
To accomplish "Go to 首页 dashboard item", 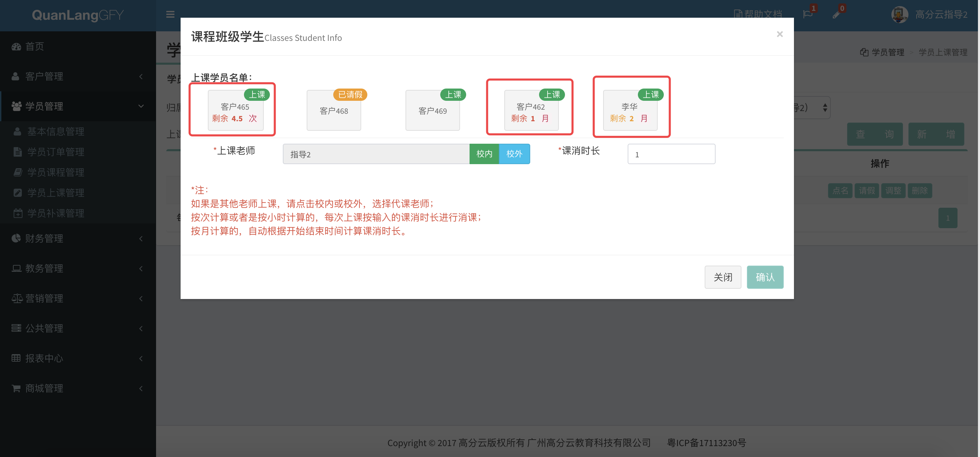I will click(34, 46).
